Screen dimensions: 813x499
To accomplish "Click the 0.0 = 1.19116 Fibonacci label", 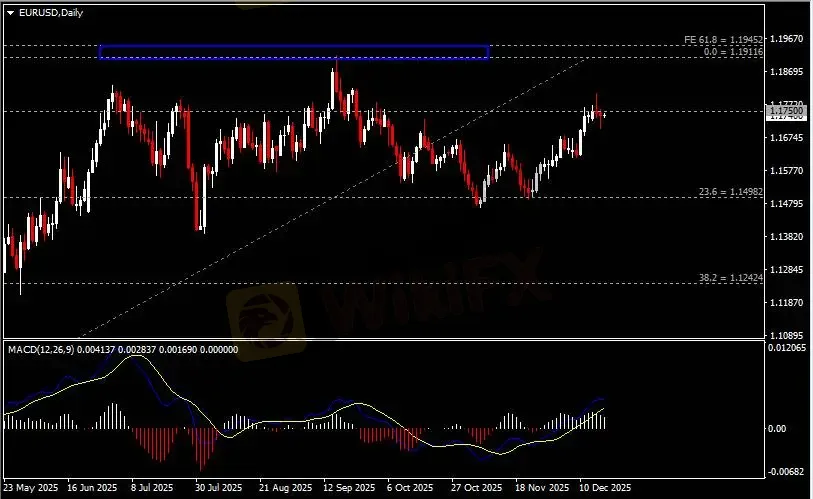I will point(733,52).
